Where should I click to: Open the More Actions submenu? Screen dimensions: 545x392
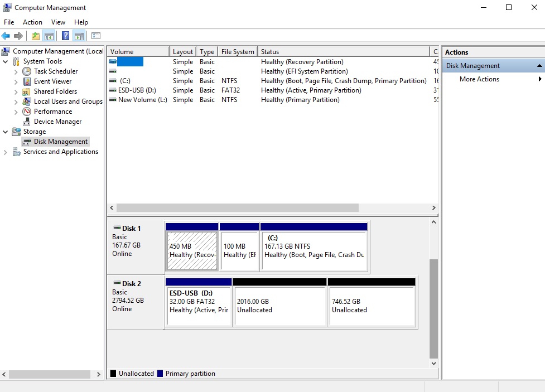tap(501, 79)
